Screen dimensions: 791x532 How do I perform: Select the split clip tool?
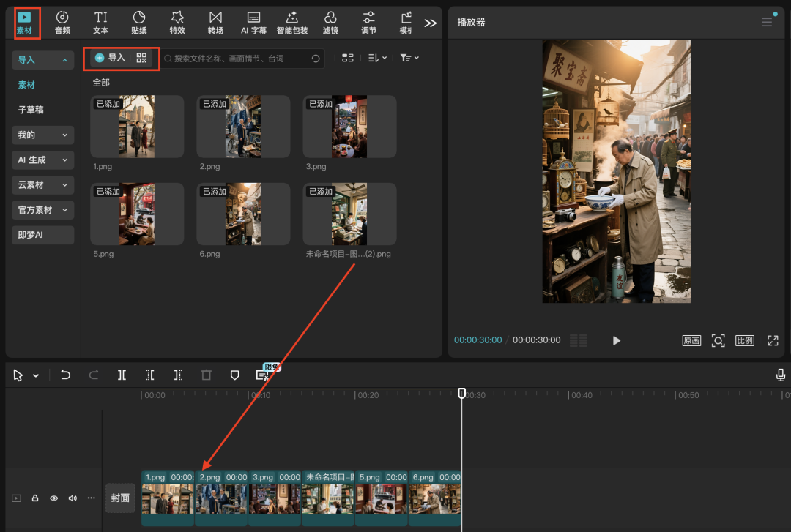[x=122, y=375]
